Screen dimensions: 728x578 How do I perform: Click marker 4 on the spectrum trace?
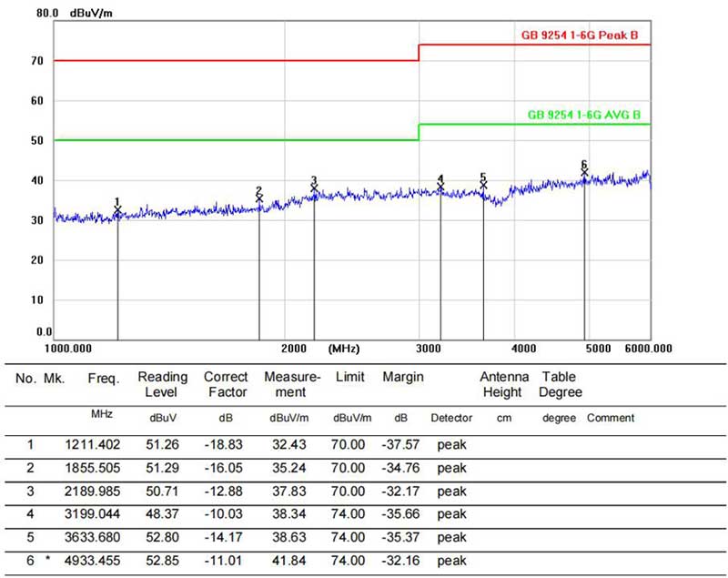click(x=440, y=187)
